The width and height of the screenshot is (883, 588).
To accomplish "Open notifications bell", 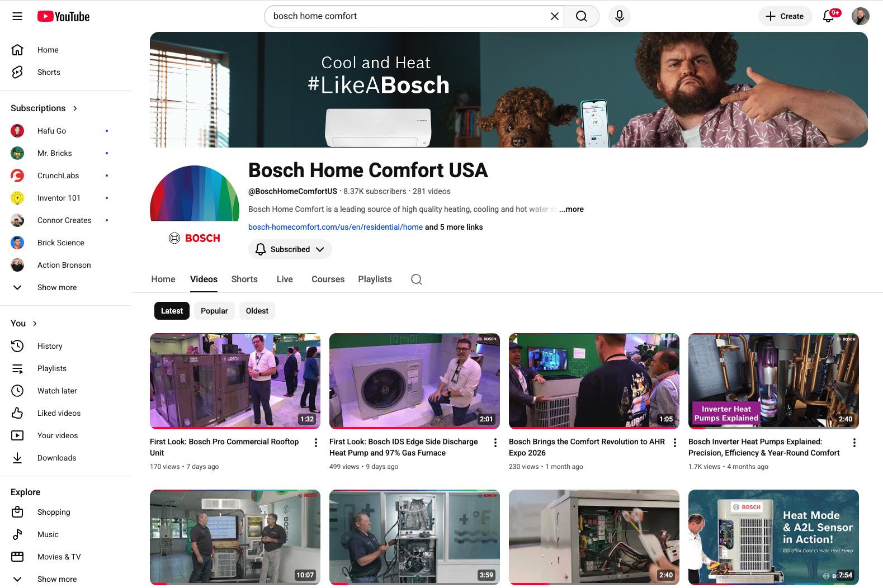I will point(829,16).
